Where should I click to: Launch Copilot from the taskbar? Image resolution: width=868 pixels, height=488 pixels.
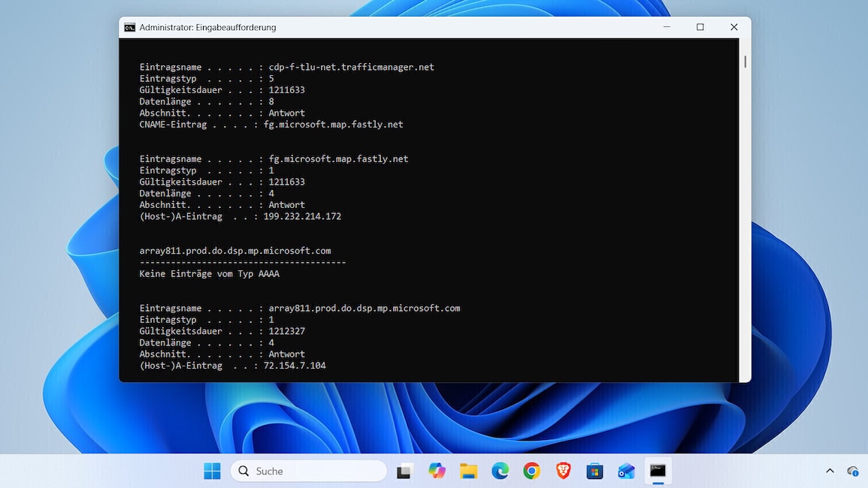[x=437, y=471]
